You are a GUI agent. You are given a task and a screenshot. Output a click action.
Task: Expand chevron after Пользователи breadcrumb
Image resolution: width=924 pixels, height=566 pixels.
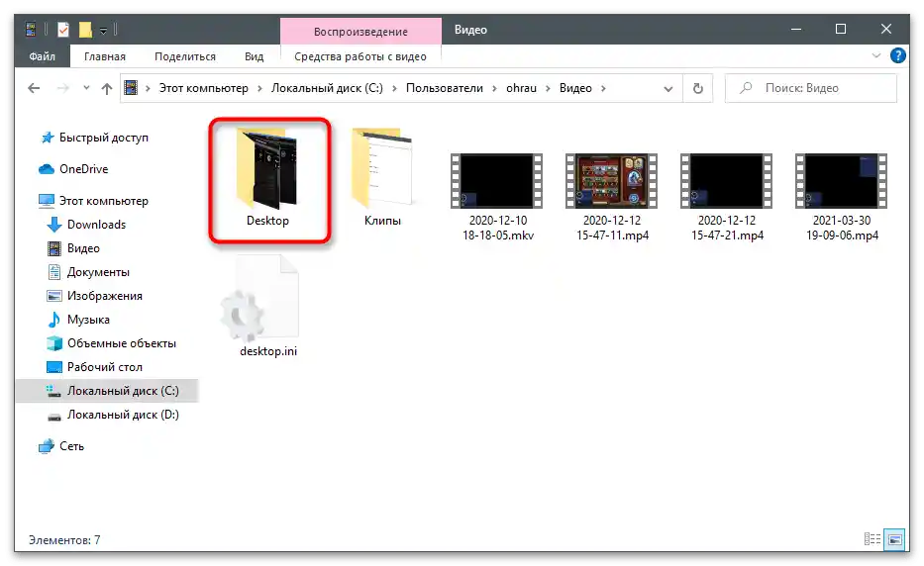(494, 88)
